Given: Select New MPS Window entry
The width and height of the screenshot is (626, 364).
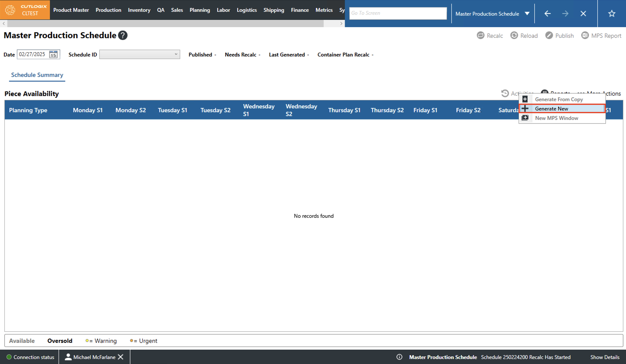Looking at the screenshot, I should [556, 118].
